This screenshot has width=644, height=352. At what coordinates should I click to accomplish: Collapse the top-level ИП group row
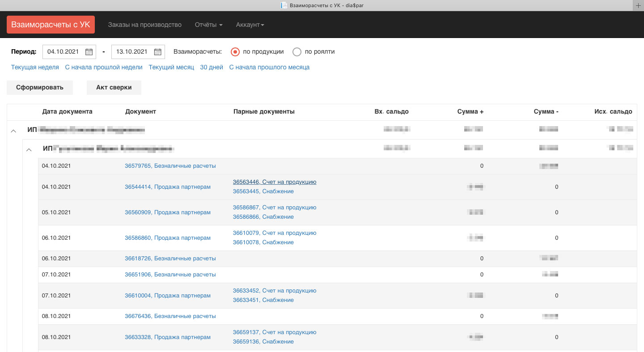(13, 131)
